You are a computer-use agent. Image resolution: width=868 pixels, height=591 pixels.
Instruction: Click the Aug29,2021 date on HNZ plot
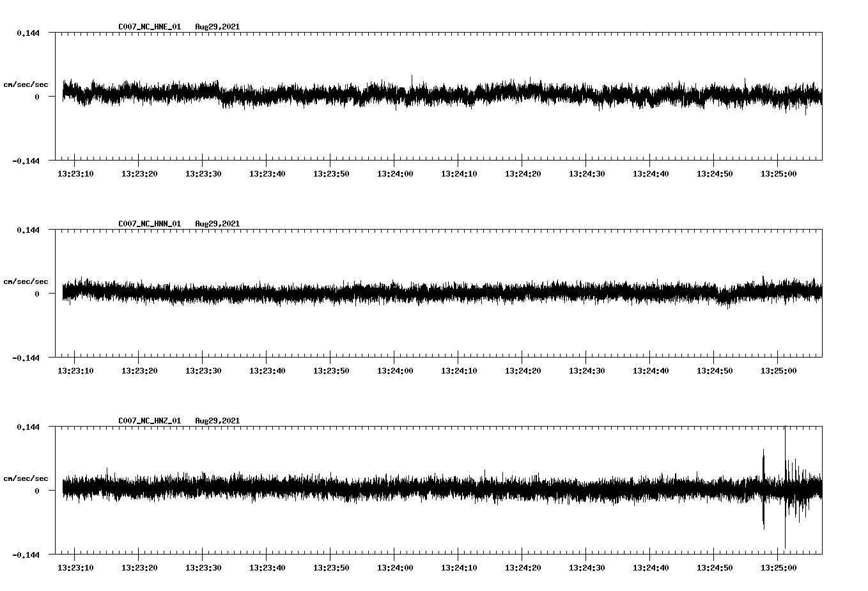tap(217, 421)
